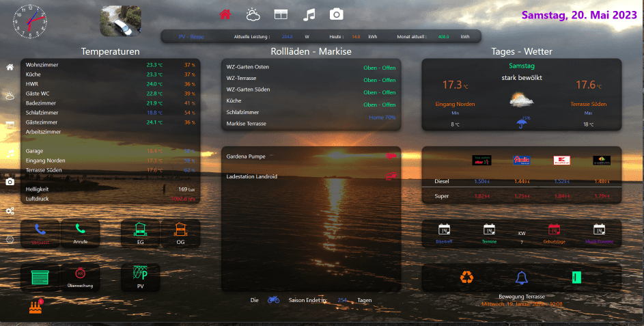Click the famila gas station logo

[522, 161]
